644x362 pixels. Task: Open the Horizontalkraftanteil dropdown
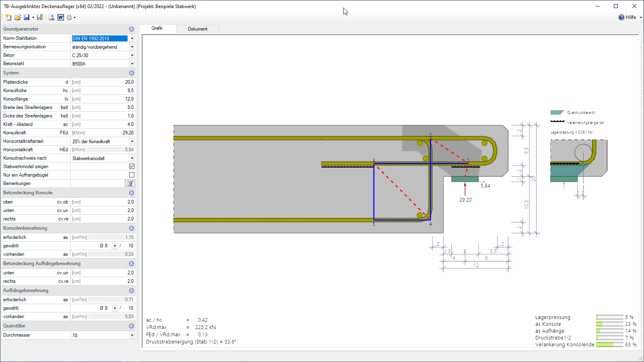[x=132, y=142]
